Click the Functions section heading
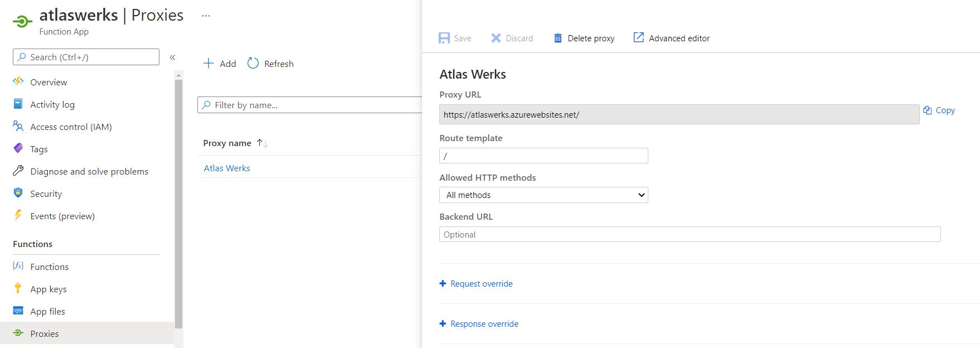The height and width of the screenshot is (348, 980). [x=32, y=244]
